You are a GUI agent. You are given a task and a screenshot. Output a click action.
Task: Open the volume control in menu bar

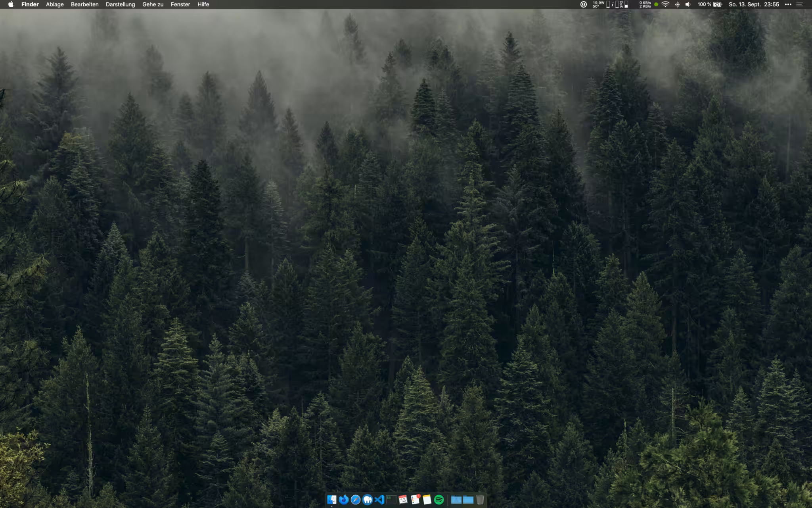688,4
